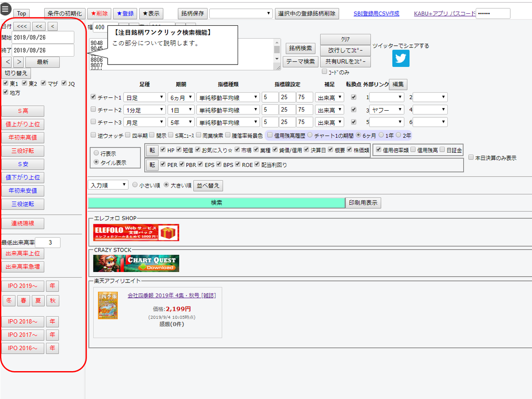Click the ★登録 button
The image size is (532, 399).
125,14
